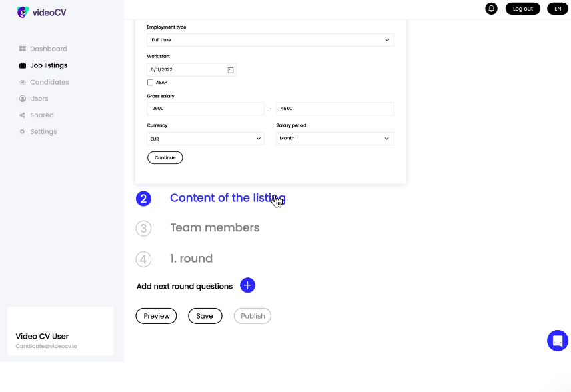Image resolution: width=571 pixels, height=392 pixels.
Task: Click the videoCV logo
Action: click(41, 11)
